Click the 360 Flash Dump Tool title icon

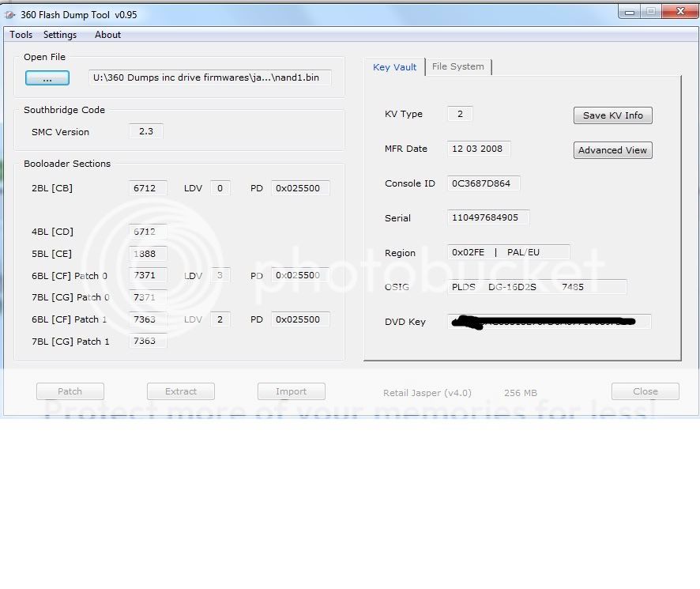coord(10,15)
